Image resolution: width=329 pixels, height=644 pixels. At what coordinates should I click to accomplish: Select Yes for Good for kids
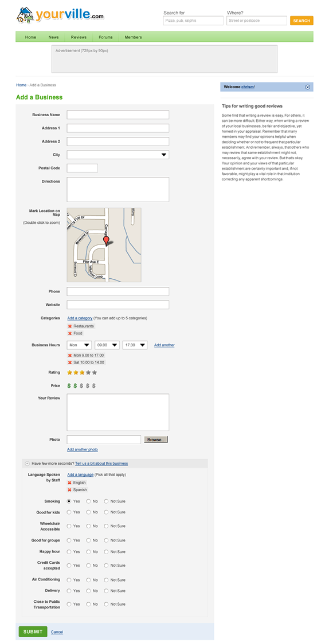click(69, 512)
